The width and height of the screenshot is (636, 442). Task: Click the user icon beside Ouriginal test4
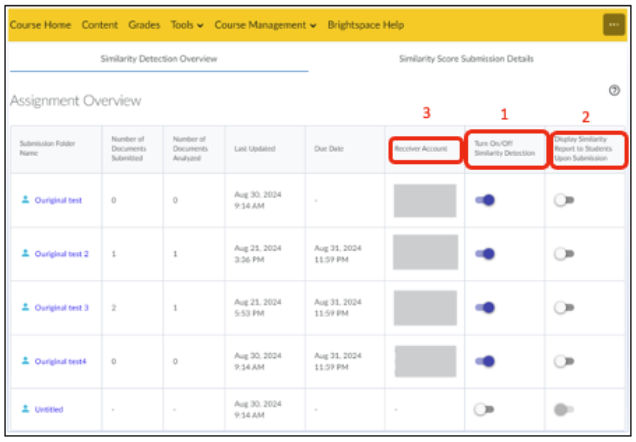(25, 361)
